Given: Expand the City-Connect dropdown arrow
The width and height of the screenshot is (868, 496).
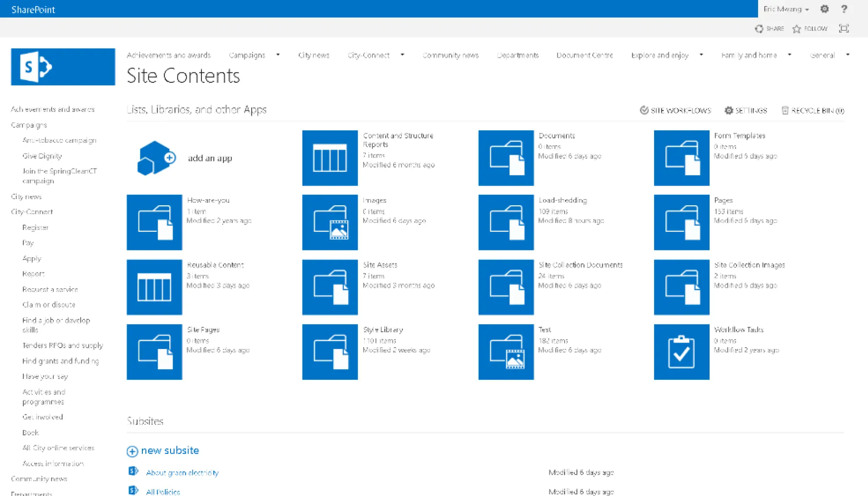Looking at the screenshot, I should point(402,55).
